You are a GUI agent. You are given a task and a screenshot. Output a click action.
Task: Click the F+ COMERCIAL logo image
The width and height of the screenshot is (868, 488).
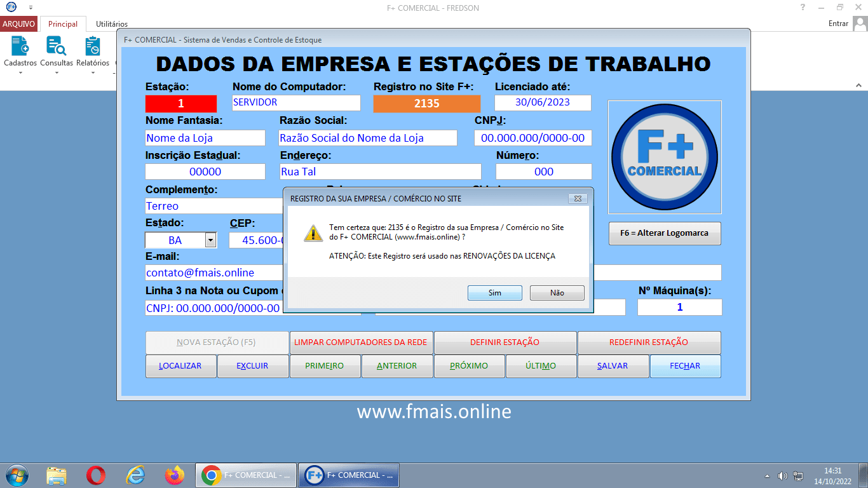point(665,157)
